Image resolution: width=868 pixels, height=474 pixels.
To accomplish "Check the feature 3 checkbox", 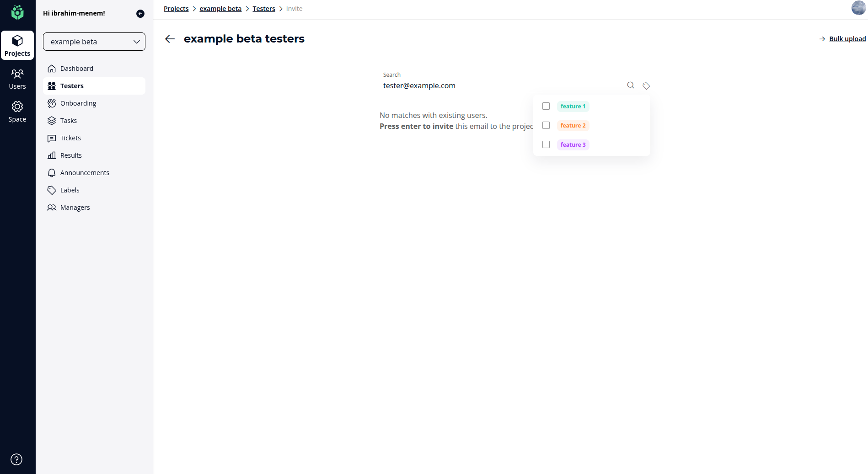I will click(546, 144).
